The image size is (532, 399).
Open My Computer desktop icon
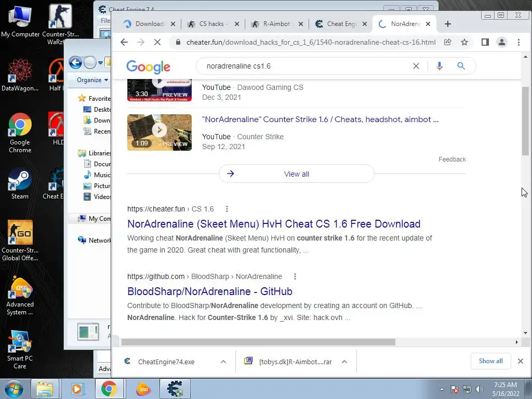click(20, 22)
